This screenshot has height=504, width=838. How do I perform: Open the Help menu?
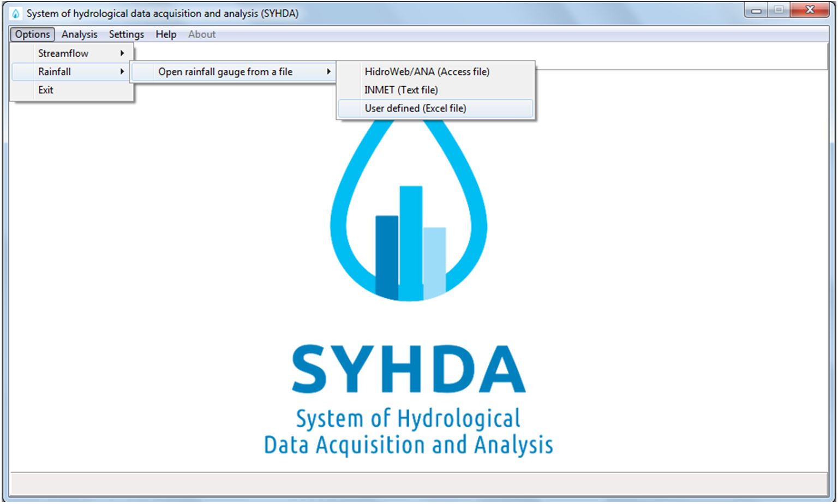pyautogui.click(x=165, y=34)
